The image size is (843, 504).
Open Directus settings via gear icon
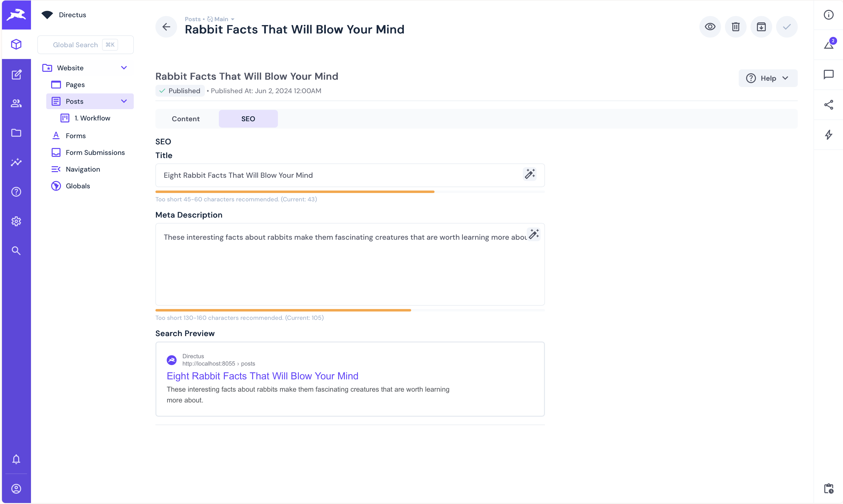[x=16, y=221]
